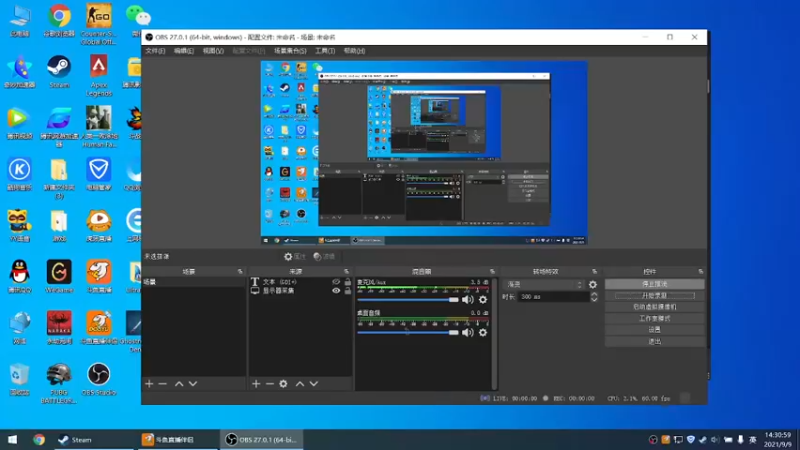The image size is (800, 450).
Task: Open the 文件(F) menu
Action: click(x=155, y=51)
